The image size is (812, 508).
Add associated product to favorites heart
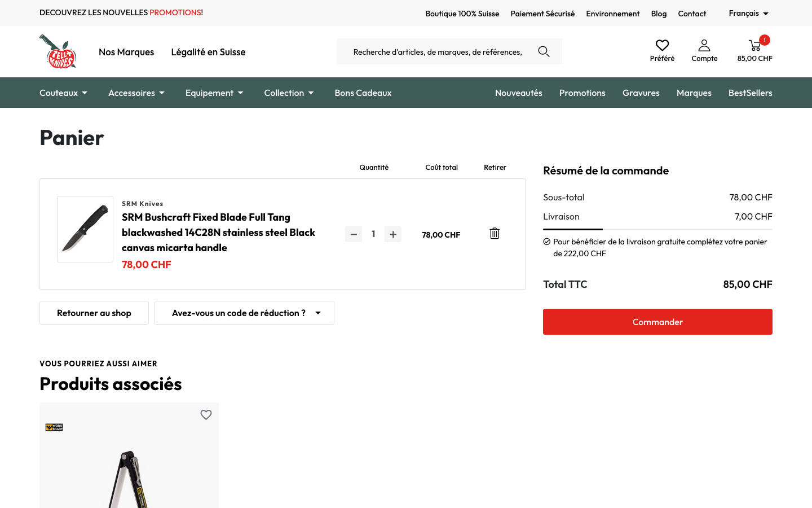click(206, 415)
